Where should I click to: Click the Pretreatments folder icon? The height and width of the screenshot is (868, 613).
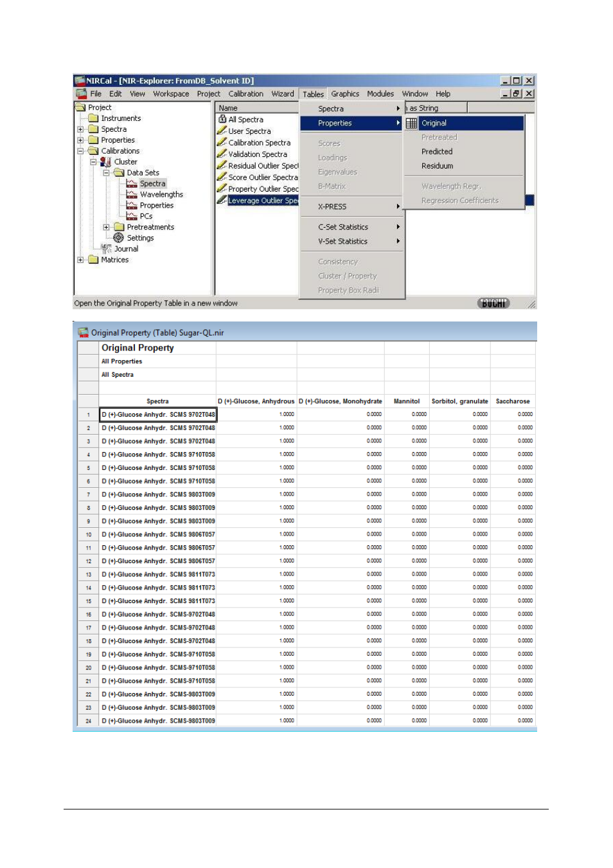tap(119, 227)
